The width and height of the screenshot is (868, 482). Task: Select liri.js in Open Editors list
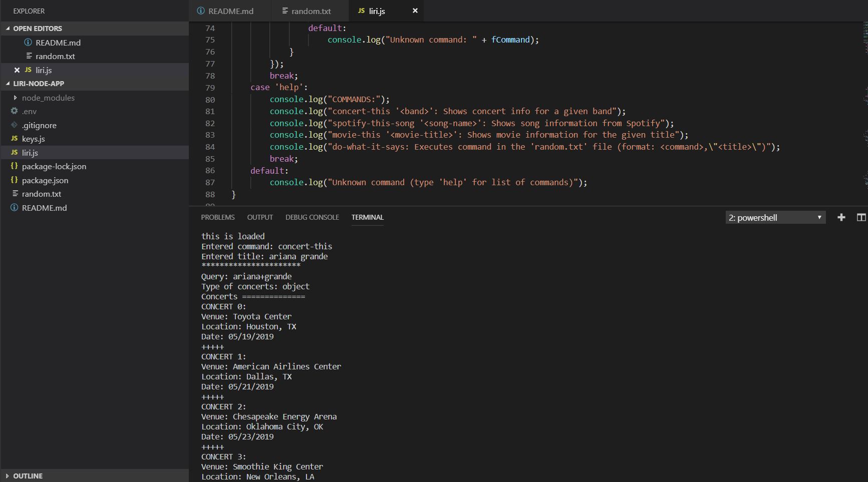pos(44,70)
